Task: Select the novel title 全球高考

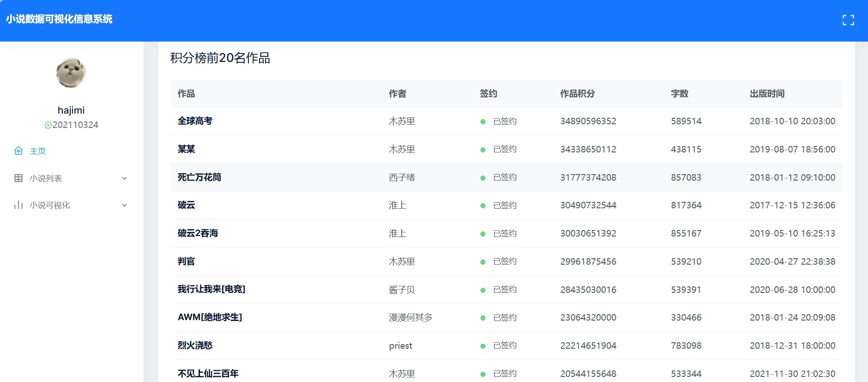Action: point(195,121)
